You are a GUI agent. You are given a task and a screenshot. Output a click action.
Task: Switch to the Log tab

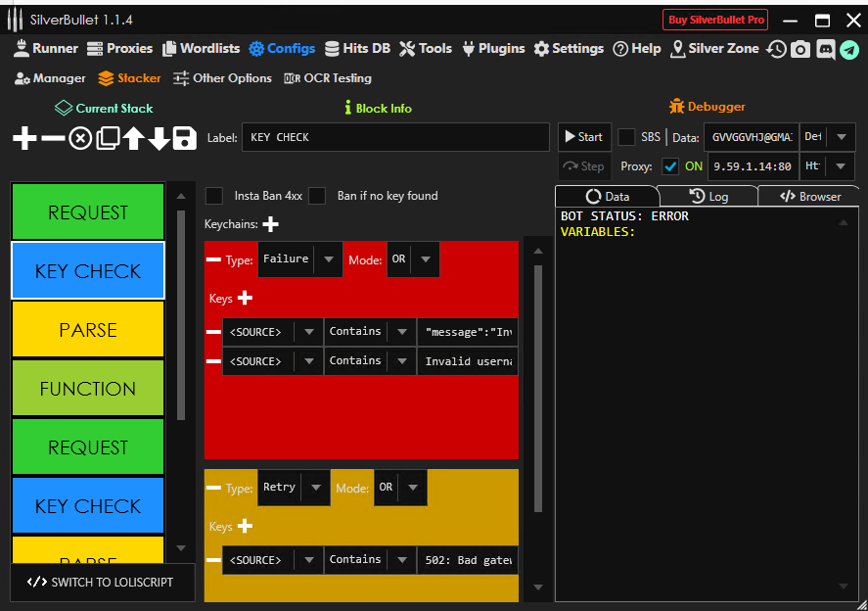(x=708, y=197)
